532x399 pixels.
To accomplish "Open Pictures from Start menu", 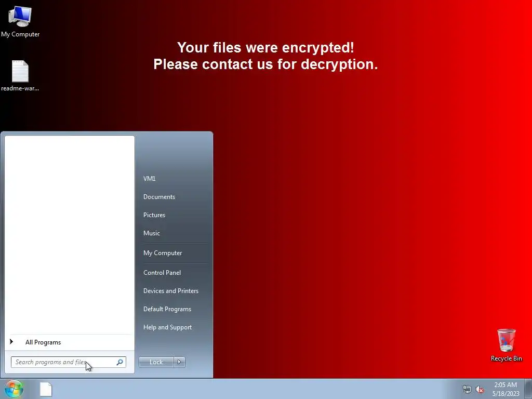I will [x=154, y=215].
